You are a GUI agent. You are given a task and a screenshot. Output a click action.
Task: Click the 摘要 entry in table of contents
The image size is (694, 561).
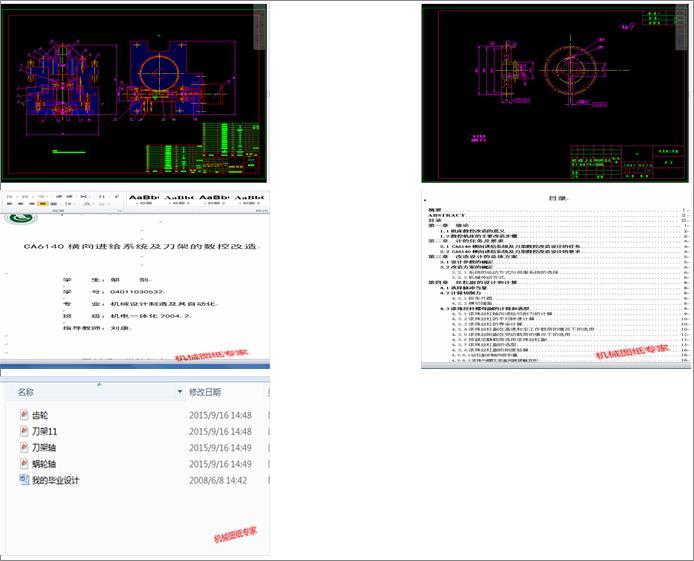(x=435, y=210)
